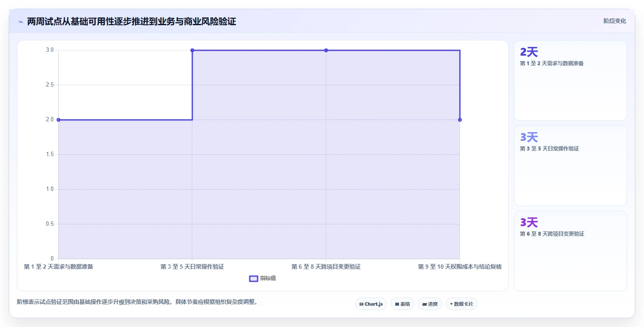Click the 阶段变化 label in the header
Image resolution: width=644 pixels, height=327 pixels.
pyautogui.click(x=615, y=21)
